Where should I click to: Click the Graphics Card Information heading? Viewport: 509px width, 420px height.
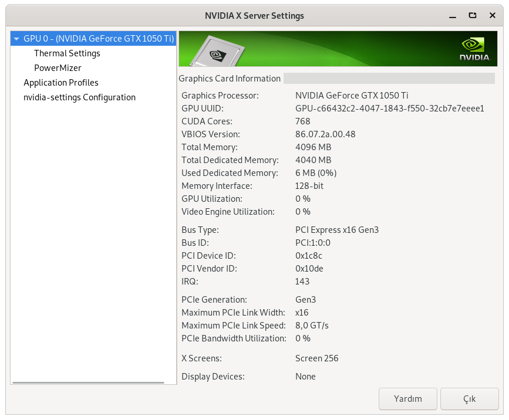pos(230,79)
